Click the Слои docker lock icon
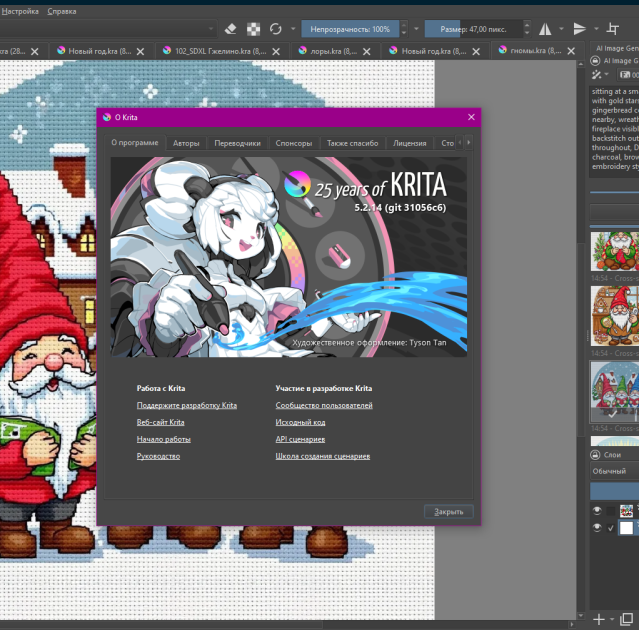This screenshot has width=639, height=630. 595,454
